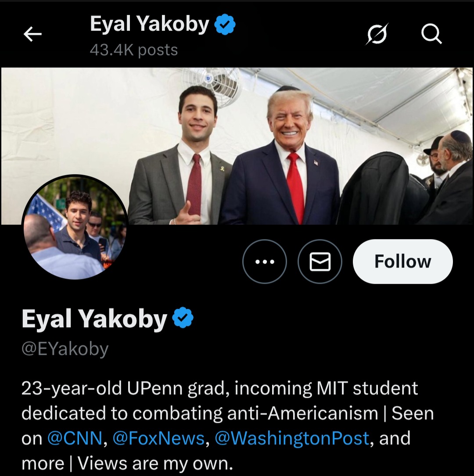Screen dimensions: 474x476
Task: Tap the search magnifier icon
Action: pyautogui.click(x=431, y=34)
